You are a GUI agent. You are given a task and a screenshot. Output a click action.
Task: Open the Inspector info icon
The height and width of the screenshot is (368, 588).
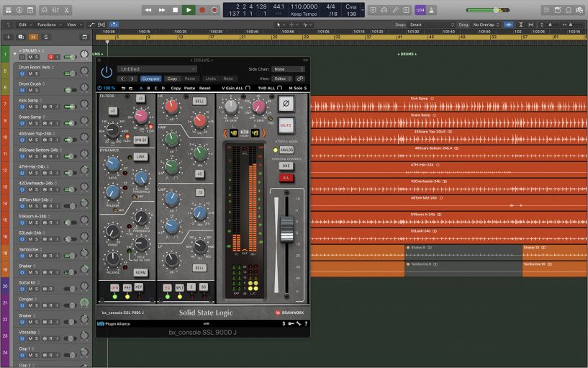(x=19, y=10)
